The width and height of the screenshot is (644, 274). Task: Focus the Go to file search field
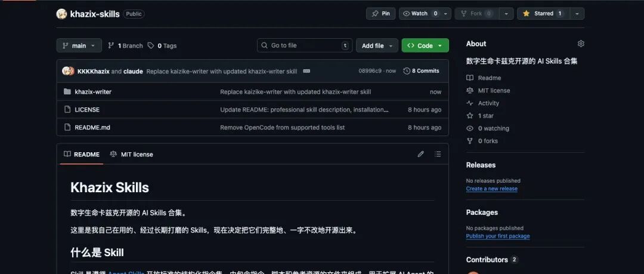[x=305, y=45]
